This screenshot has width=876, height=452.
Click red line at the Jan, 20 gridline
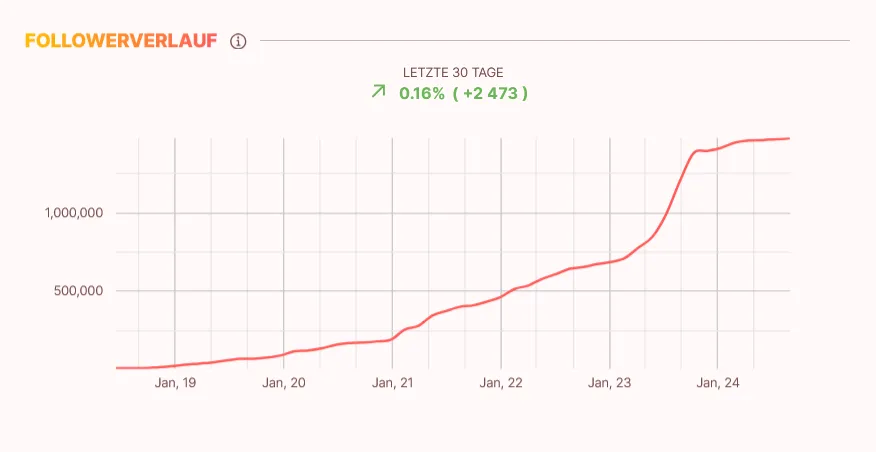284,354
